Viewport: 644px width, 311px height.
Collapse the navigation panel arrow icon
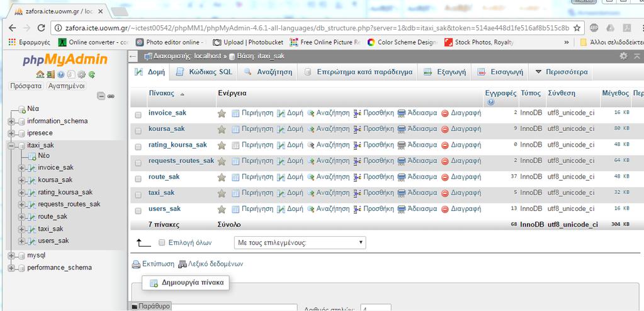[132, 56]
